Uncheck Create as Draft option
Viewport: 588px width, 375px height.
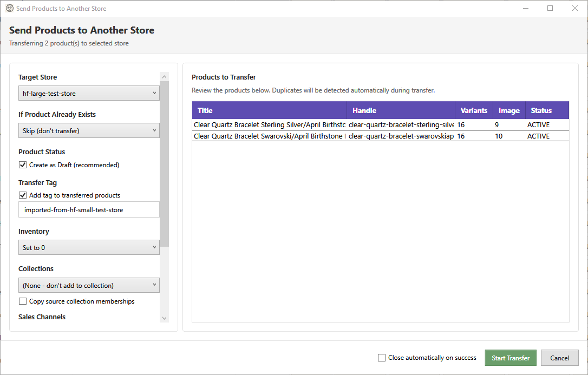pos(22,165)
